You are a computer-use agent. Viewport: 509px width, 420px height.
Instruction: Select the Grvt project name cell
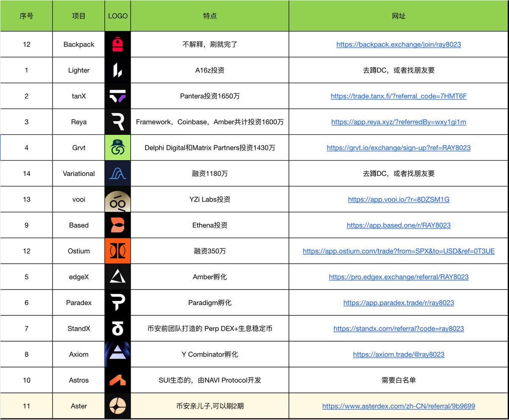(78, 148)
